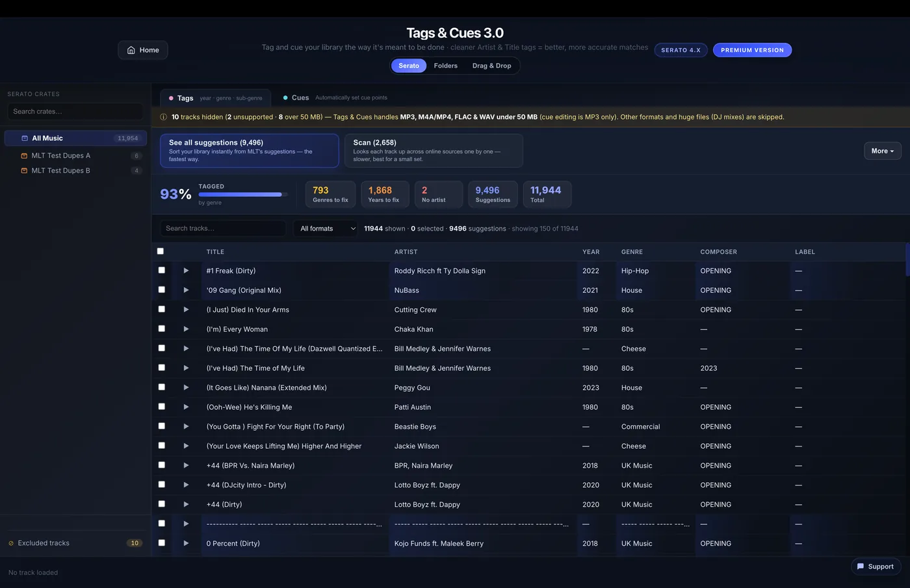The width and height of the screenshot is (910, 588).
Task: Focus the Search crates field
Action: [x=75, y=111]
